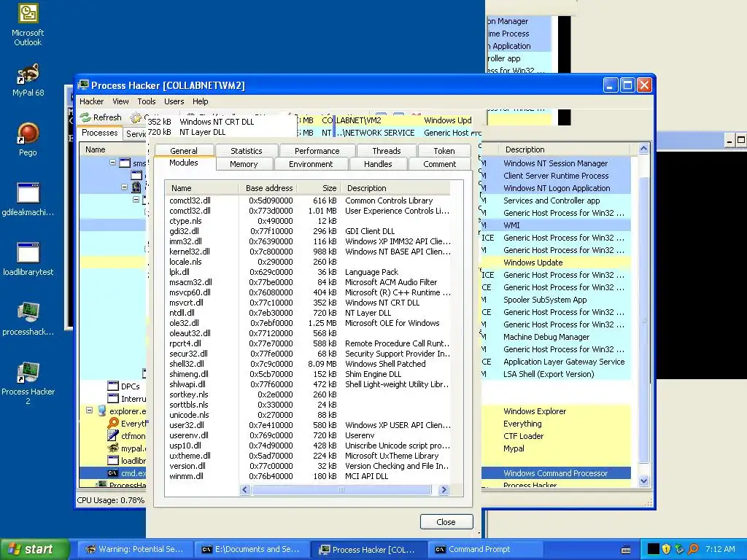Select the Processes tab in main window
Viewport: 747px width, 560px height.
99,133
